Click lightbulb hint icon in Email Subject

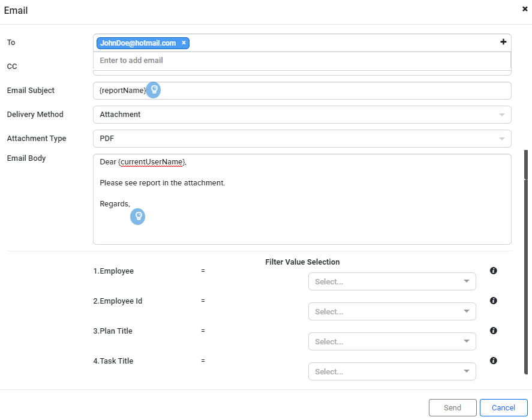click(x=154, y=90)
